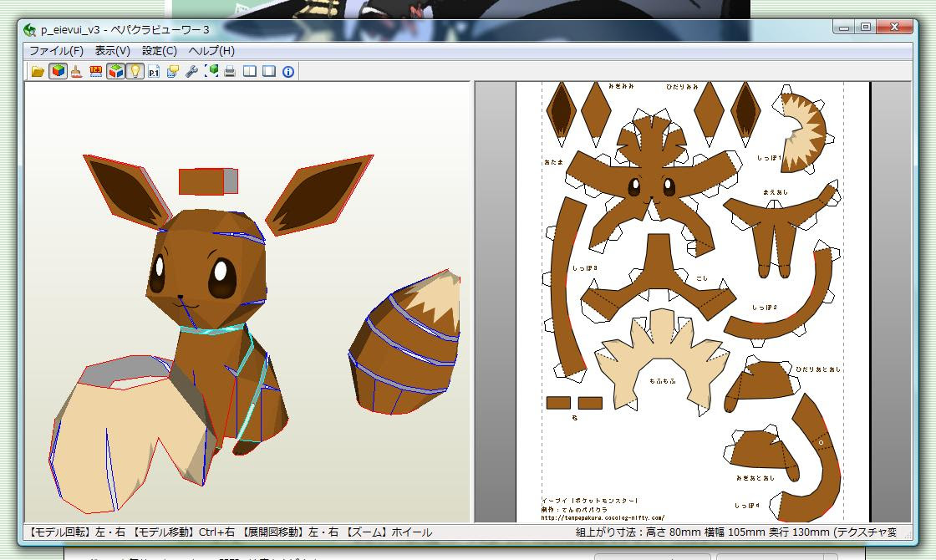Click the みぎあとあし right hind leg piece

[x=761, y=454]
